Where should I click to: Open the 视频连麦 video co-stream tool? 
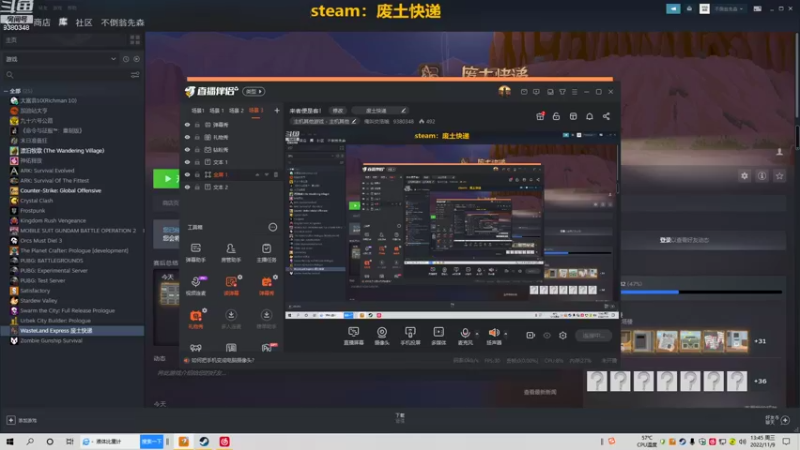tap(195, 286)
